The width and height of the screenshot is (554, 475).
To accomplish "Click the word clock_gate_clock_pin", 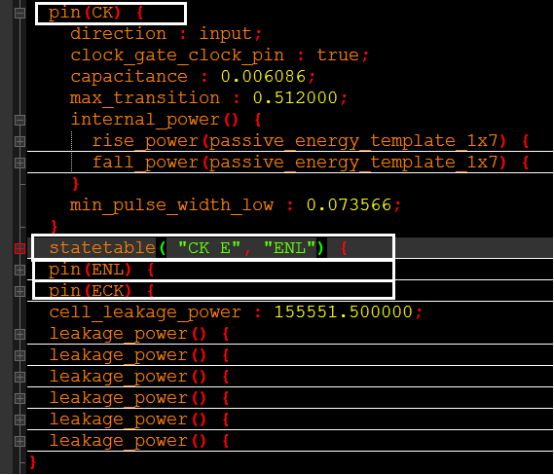I will (177, 56).
